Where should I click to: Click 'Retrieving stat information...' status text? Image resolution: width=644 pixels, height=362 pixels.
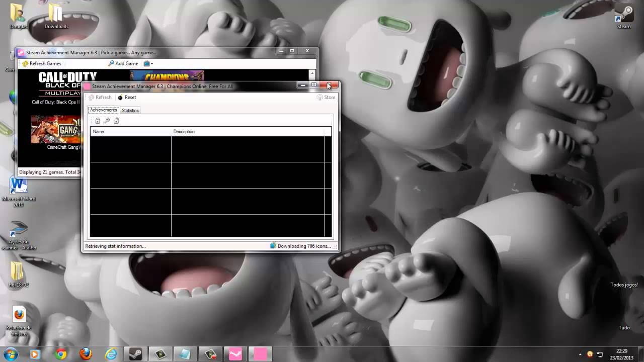pyautogui.click(x=115, y=246)
